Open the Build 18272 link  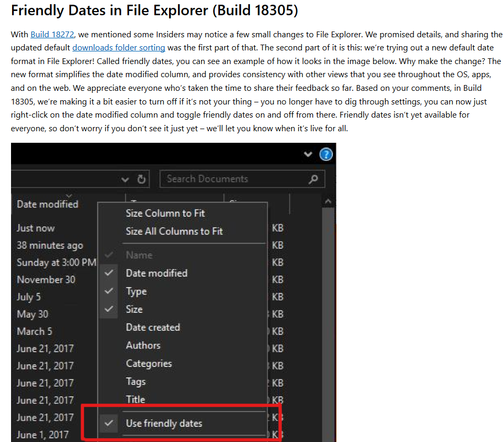click(x=52, y=34)
